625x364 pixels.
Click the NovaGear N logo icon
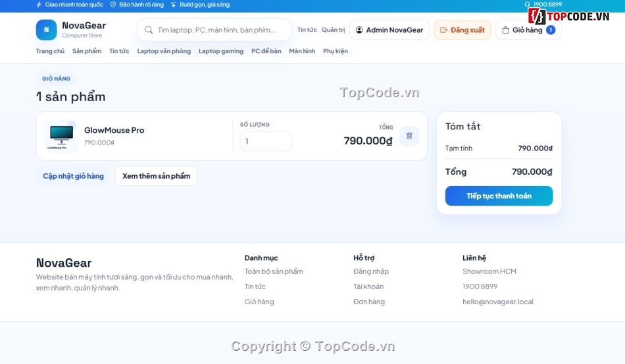[46, 30]
